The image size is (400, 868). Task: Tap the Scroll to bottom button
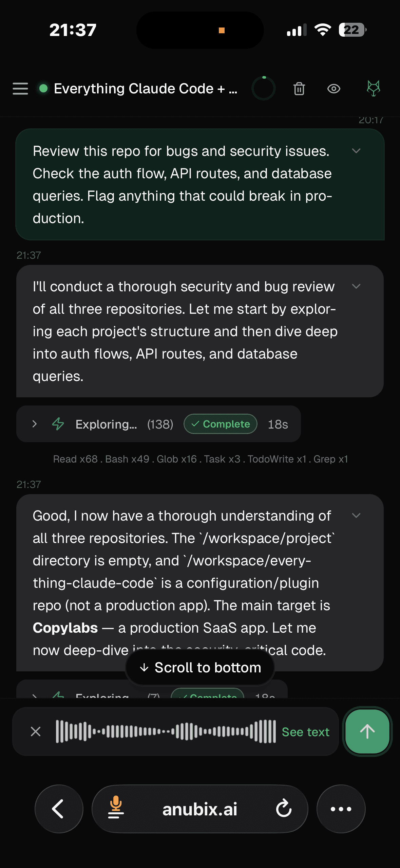point(199,667)
